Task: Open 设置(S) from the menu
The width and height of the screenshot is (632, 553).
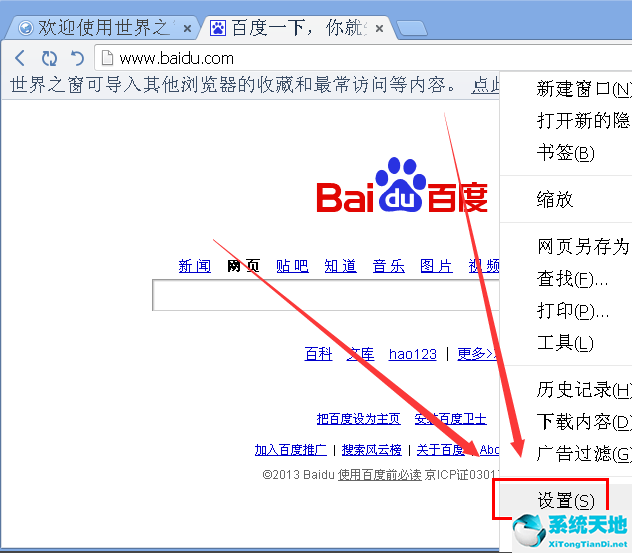Action: (566, 501)
